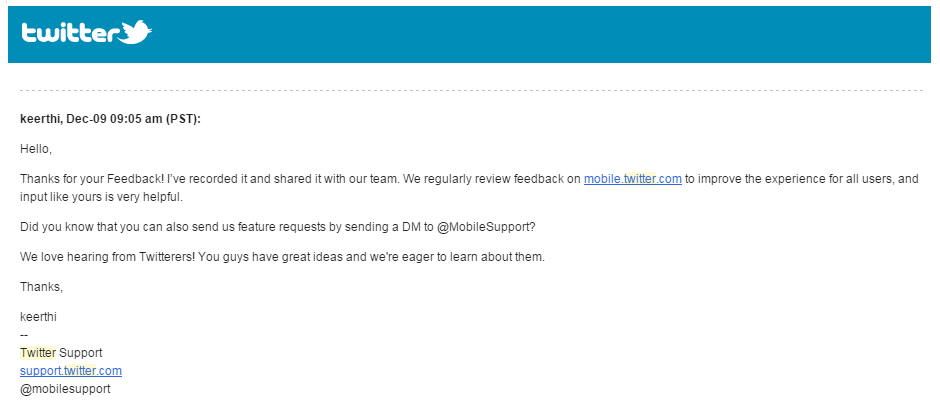This screenshot has height=402, width=940.
Task: Click the keerthi name in signature
Action: click(x=38, y=316)
